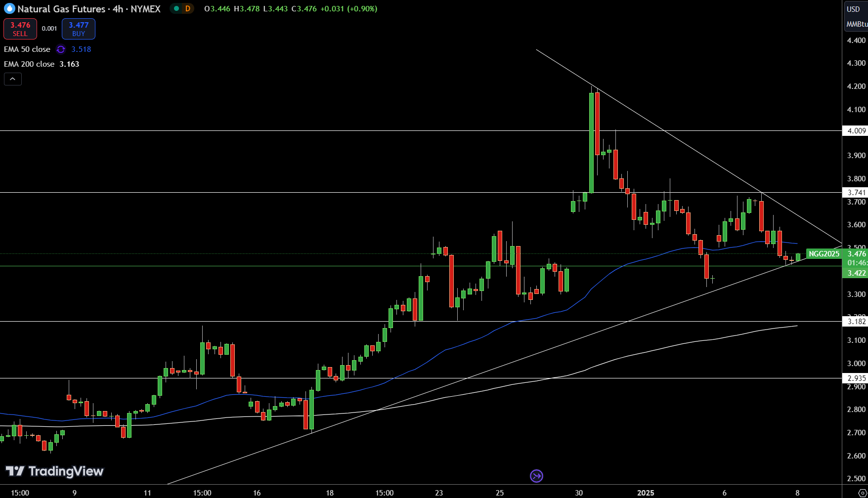Click the Natural Gas Futures symbol title

coord(61,9)
